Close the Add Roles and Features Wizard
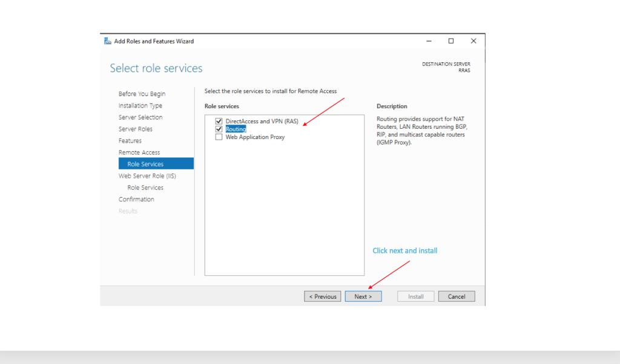620x364 pixels. click(x=473, y=41)
